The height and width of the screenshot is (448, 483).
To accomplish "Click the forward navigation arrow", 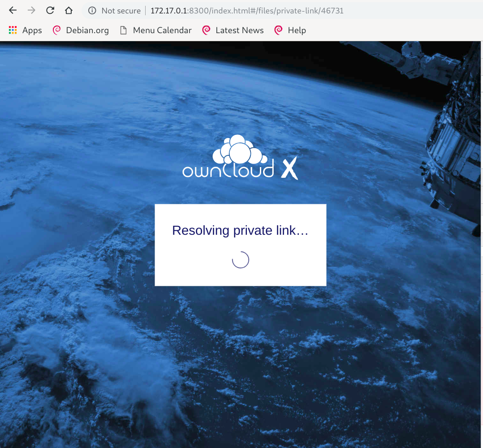I will (x=31, y=10).
